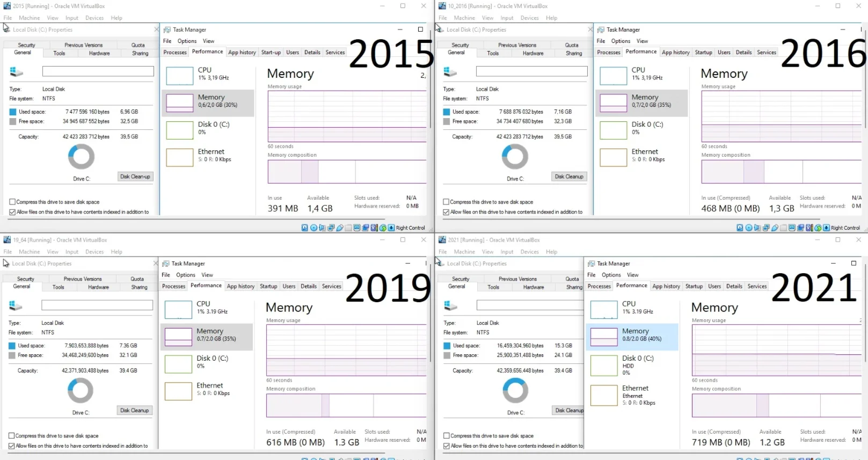Enable 'Compress this drive' in 10_2016 VM

(446, 202)
